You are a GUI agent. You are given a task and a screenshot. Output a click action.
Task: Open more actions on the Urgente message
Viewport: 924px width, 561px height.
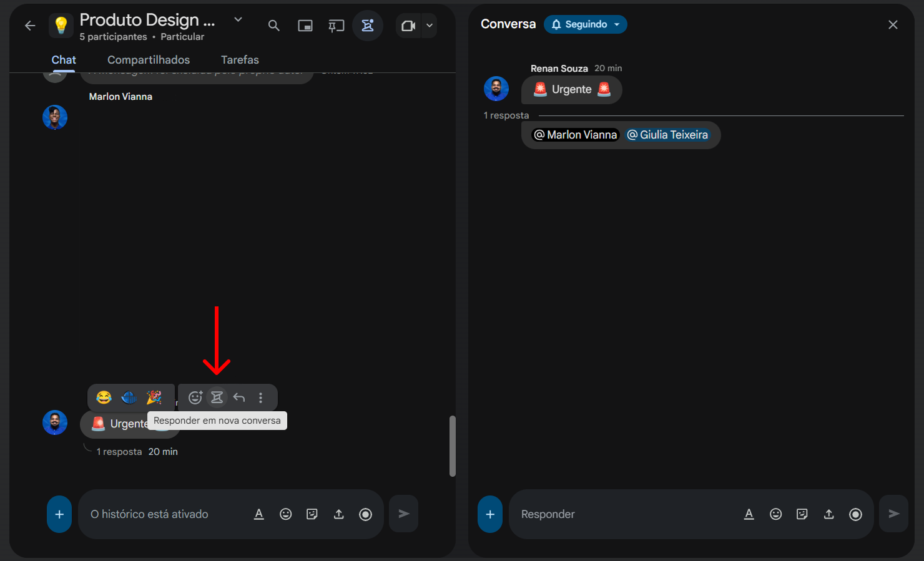261,398
